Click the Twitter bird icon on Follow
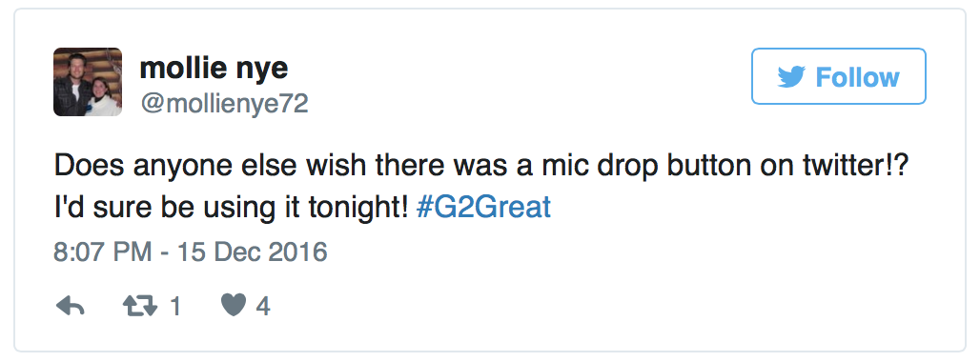Screen dimensions: 980x362 [x=791, y=77]
